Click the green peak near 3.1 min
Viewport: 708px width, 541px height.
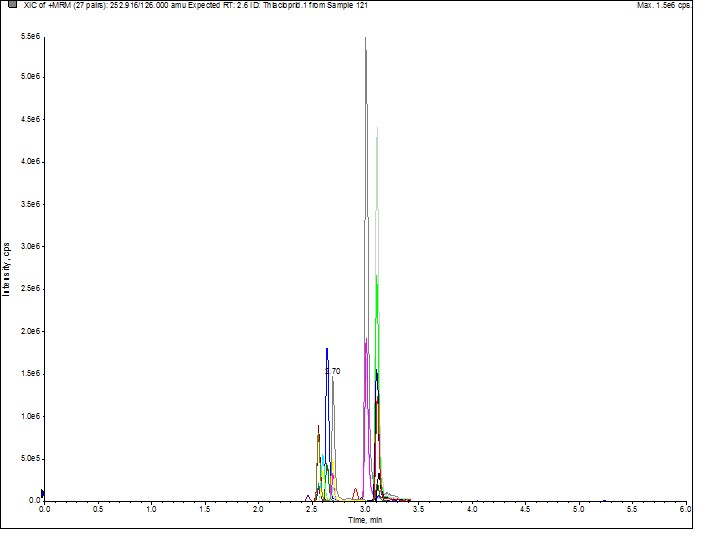[376, 277]
